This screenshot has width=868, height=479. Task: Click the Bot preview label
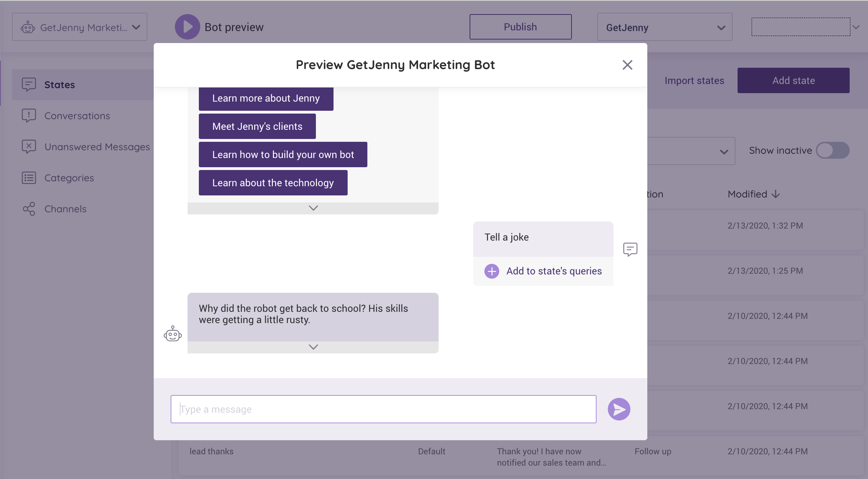point(234,27)
